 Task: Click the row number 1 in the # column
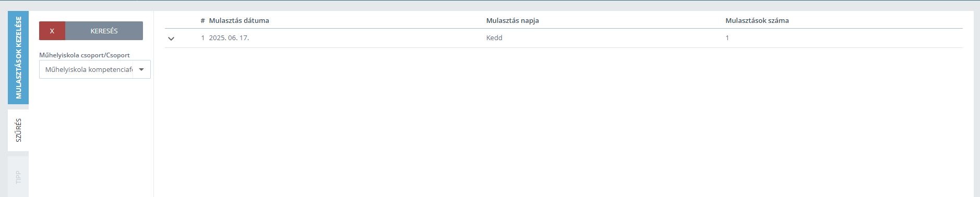point(203,38)
